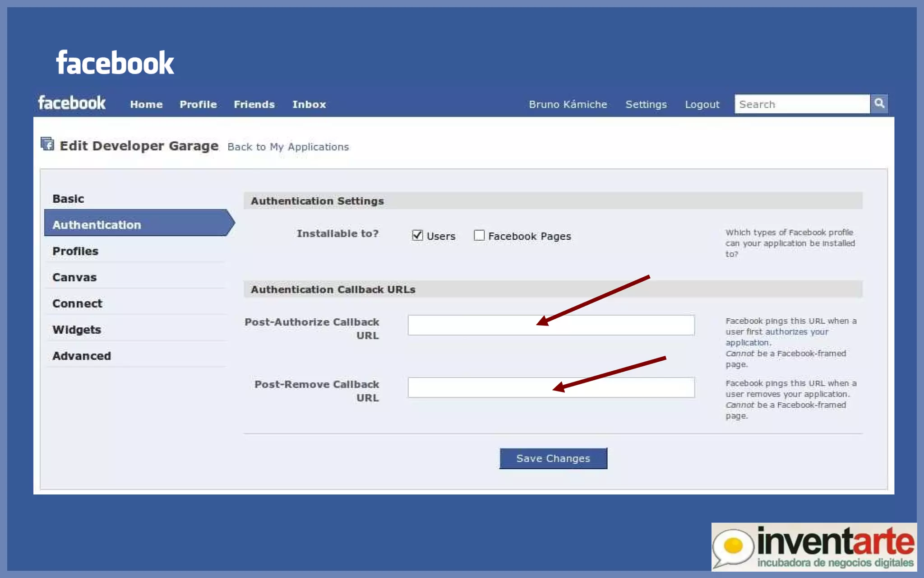Click the Save Changes button
This screenshot has width=924, height=578.
click(553, 458)
